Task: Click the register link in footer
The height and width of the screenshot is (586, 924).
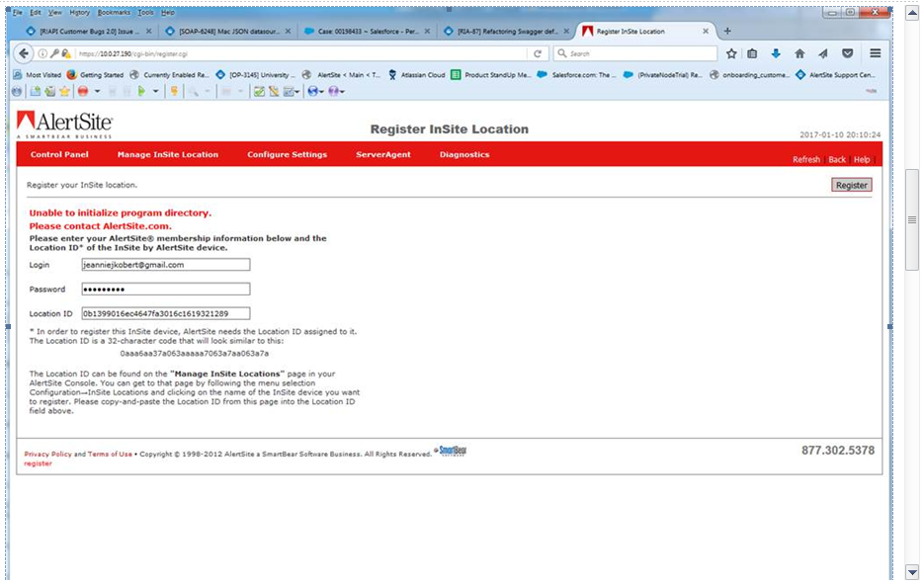Action: point(38,463)
